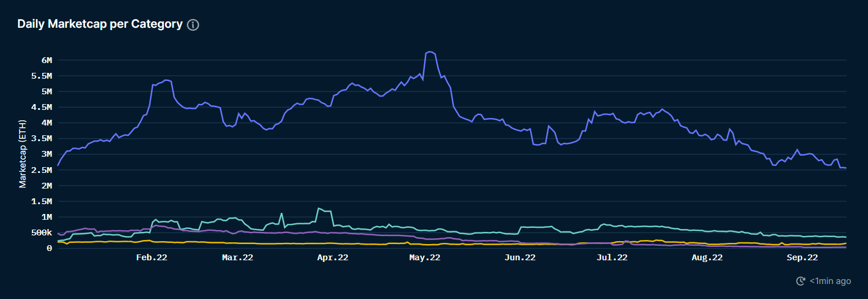Click the 'Aug.22' x-axis label
Screen dimensions: 868x299
[707, 258]
